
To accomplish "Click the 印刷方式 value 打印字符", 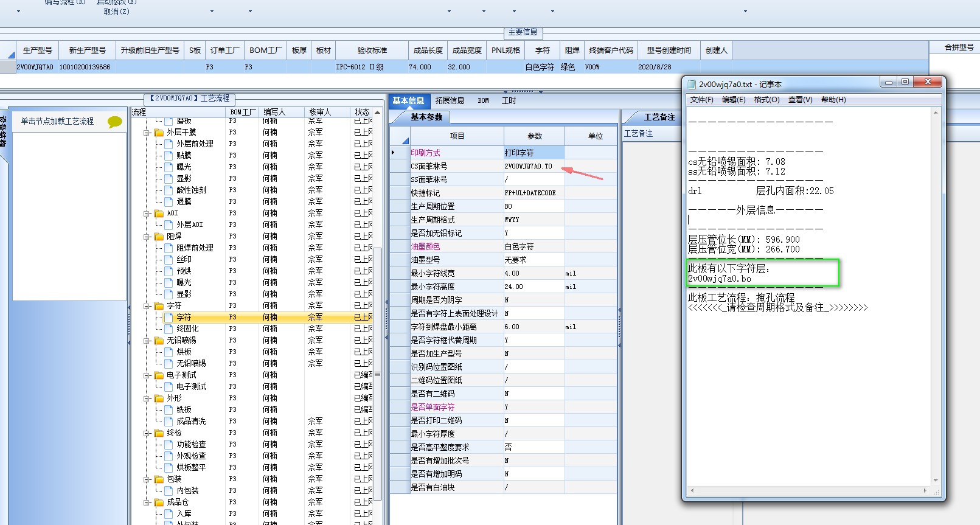I will [x=533, y=153].
